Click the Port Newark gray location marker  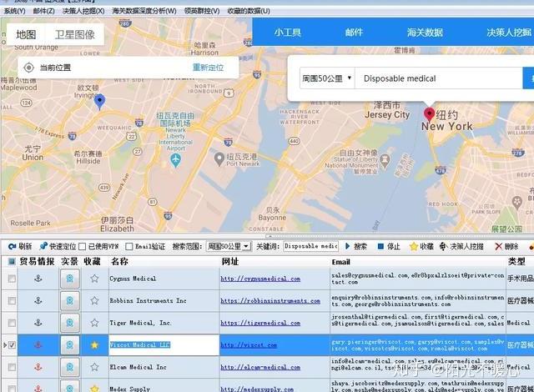pos(219,159)
